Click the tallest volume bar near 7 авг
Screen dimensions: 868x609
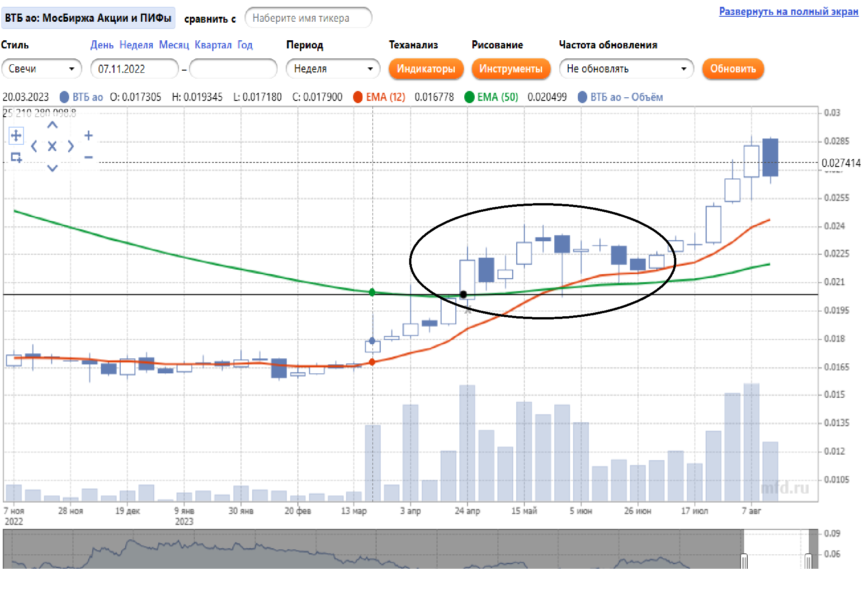point(751,442)
